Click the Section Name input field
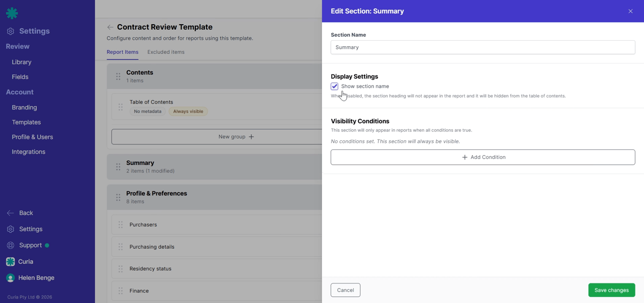Image resolution: width=644 pixels, height=303 pixels. click(483, 47)
